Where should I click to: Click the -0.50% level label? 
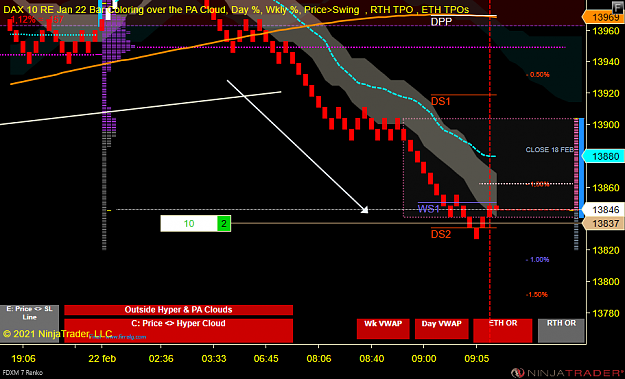538,75
